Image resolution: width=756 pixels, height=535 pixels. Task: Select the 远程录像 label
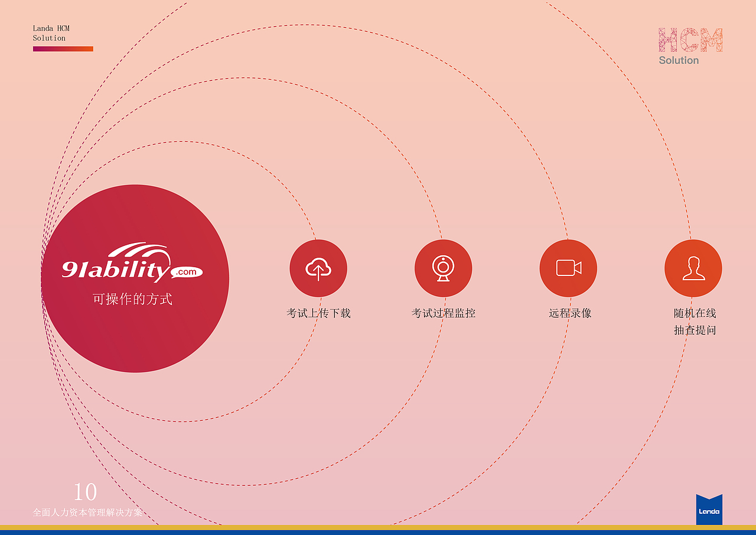click(x=570, y=313)
